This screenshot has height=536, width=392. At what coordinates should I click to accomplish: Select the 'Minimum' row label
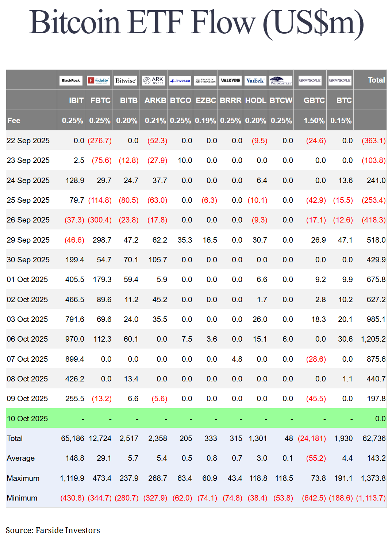(x=22, y=498)
